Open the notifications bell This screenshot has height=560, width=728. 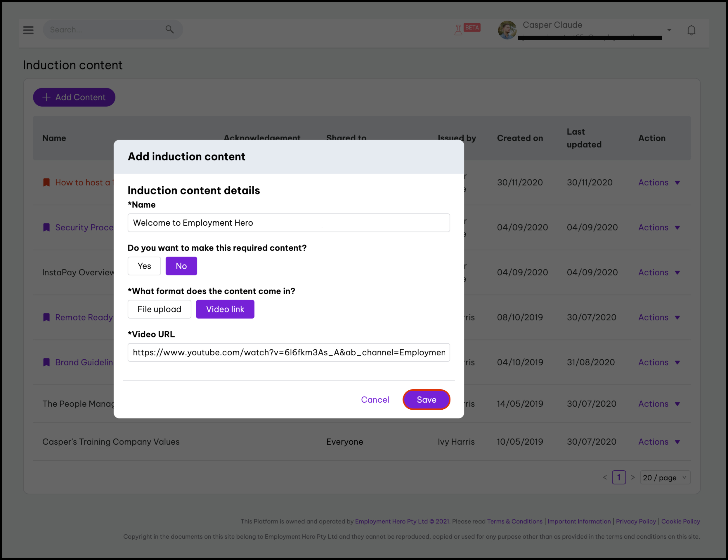[691, 30]
